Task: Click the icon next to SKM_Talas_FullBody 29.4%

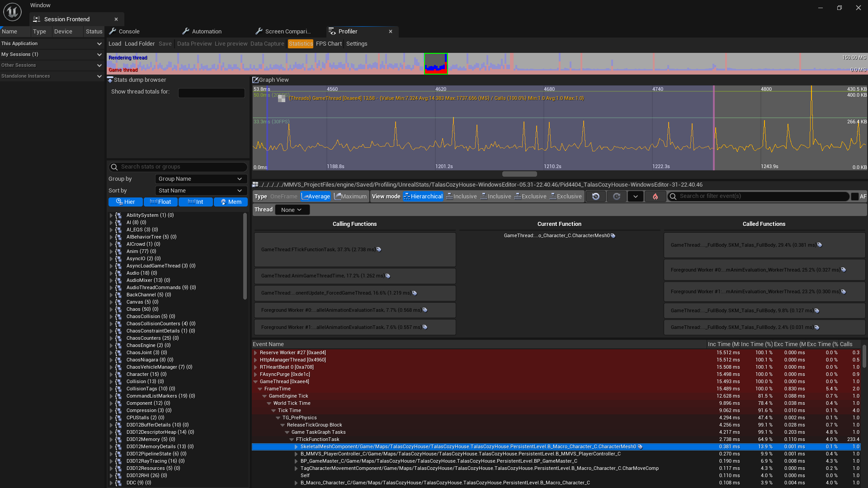Action: [819, 245]
